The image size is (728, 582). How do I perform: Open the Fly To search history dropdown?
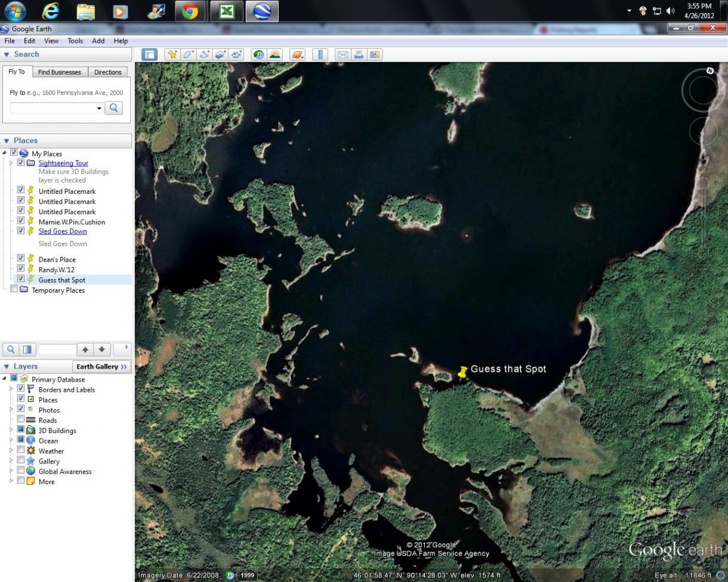click(99, 108)
